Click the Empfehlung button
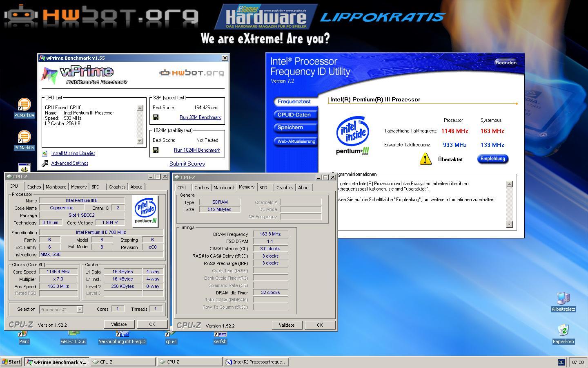This screenshot has height=368, width=588. pos(493,159)
